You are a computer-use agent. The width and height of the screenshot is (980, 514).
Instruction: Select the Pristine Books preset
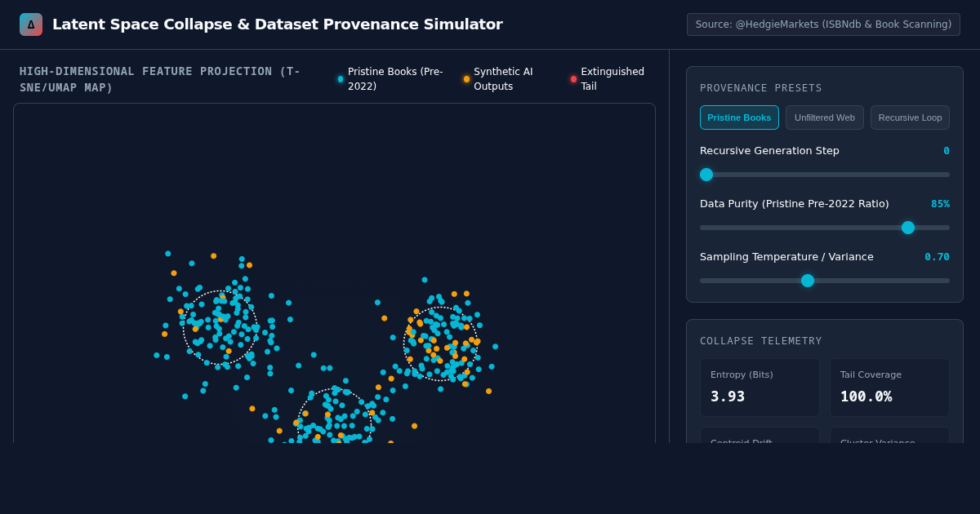point(739,117)
